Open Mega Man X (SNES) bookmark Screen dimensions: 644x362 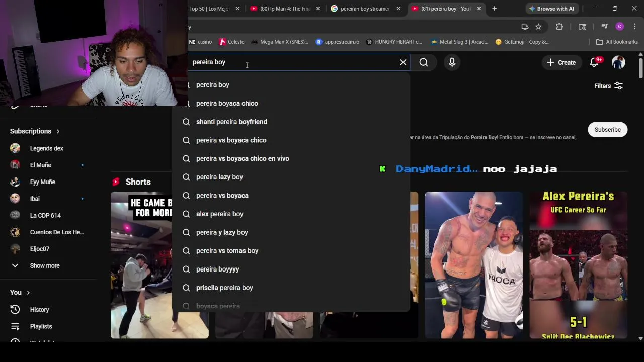point(280,42)
